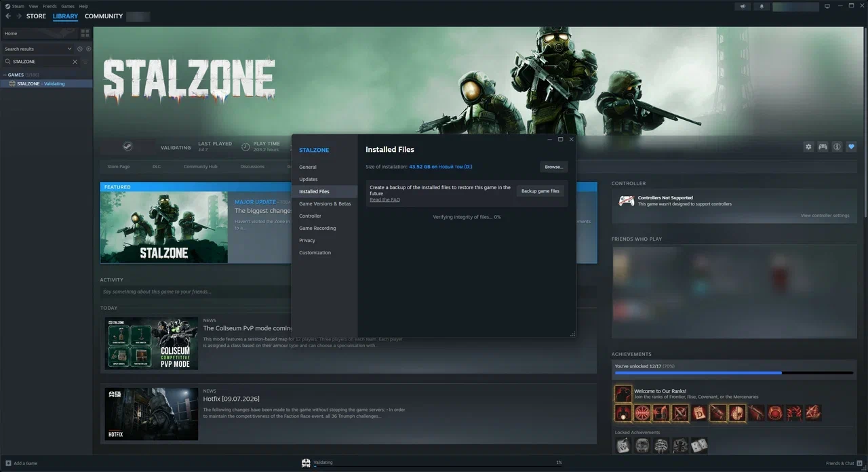Open advanced filter options icon
Viewport: 868px width, 472px height.
coord(85,62)
